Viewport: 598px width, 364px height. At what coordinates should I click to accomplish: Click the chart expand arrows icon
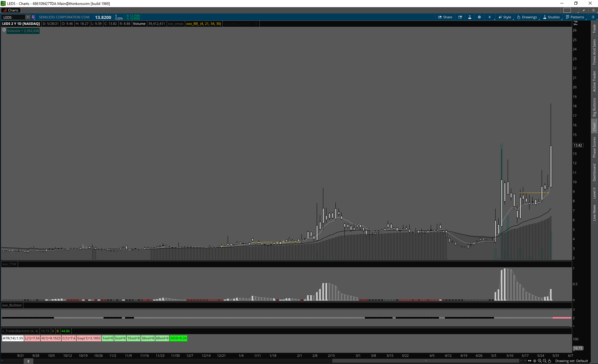click(x=530, y=361)
